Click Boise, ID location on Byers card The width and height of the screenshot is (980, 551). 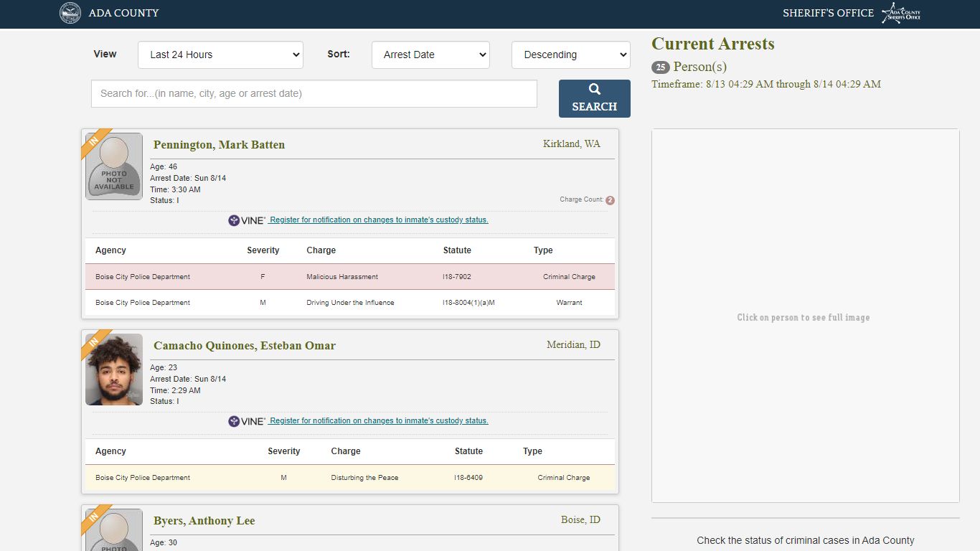click(x=580, y=520)
